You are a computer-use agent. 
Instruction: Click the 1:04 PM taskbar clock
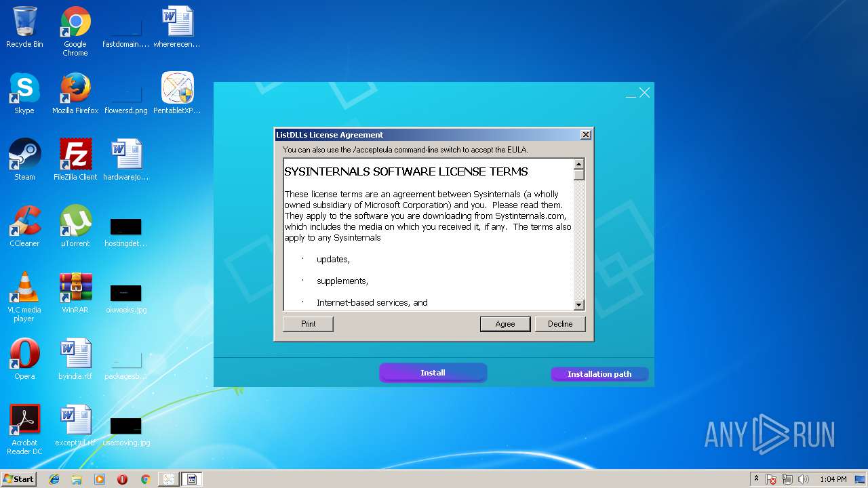pyautogui.click(x=833, y=479)
